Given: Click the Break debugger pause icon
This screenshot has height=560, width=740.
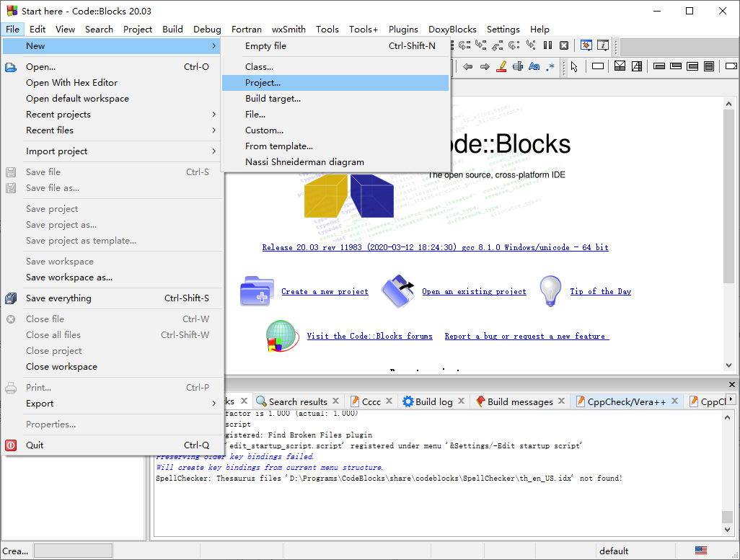Looking at the screenshot, I should click(548, 45).
